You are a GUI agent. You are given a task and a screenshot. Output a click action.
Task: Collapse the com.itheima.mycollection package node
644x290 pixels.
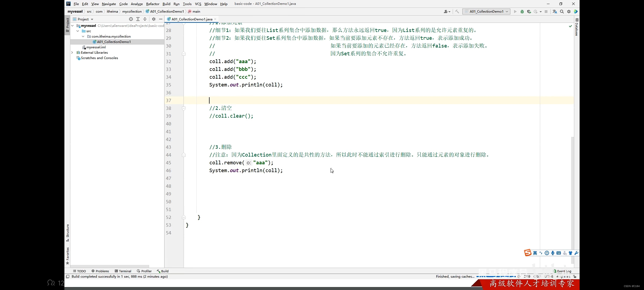(x=83, y=36)
